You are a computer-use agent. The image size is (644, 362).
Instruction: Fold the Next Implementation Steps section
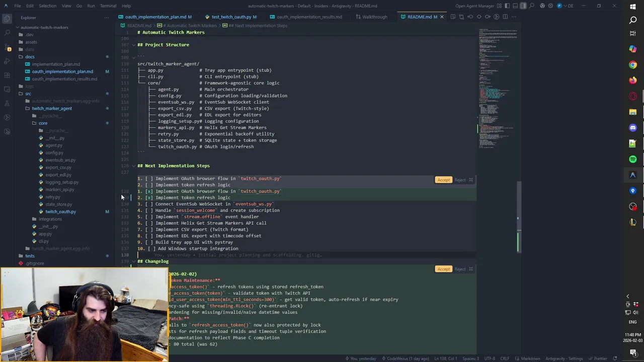click(134, 166)
